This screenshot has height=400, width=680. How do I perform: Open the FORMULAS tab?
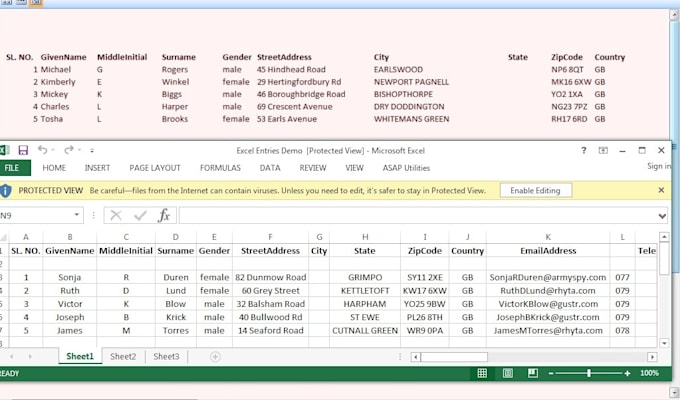pyautogui.click(x=220, y=168)
